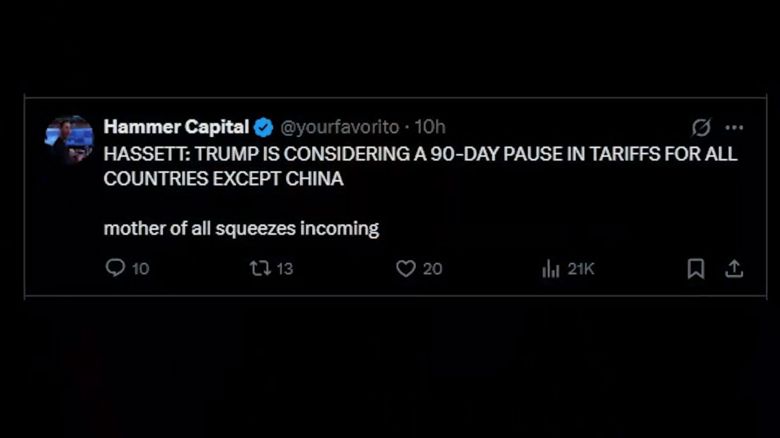The image size is (780, 438).
Task: Click the Grok slashed-circle icon
Action: tap(701, 128)
